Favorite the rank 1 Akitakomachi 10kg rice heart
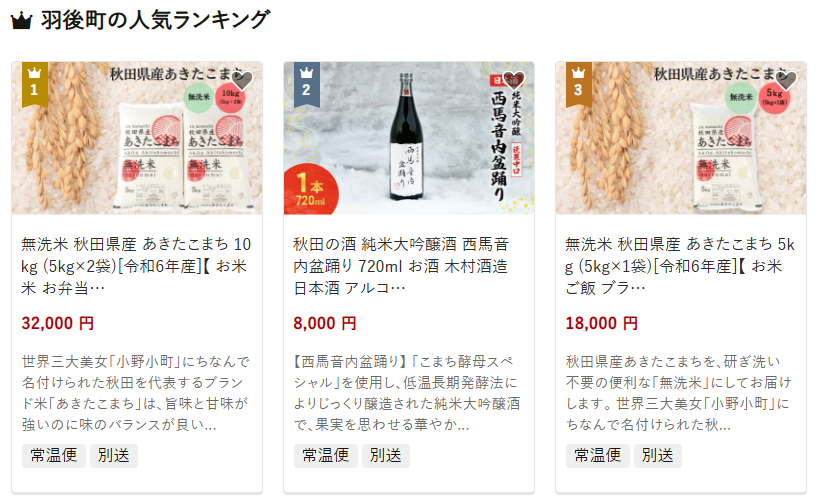 (242, 81)
